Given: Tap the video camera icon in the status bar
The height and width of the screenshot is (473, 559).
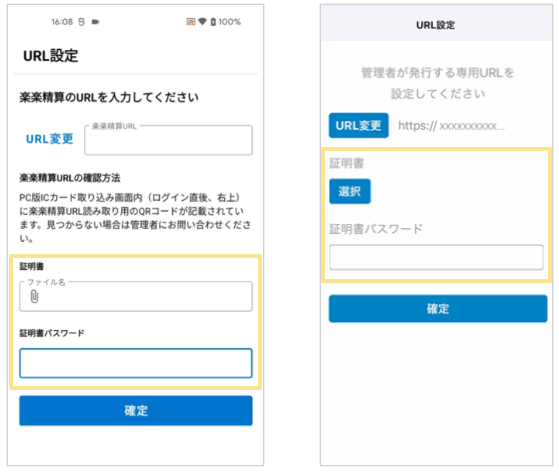Looking at the screenshot, I should point(95,22).
